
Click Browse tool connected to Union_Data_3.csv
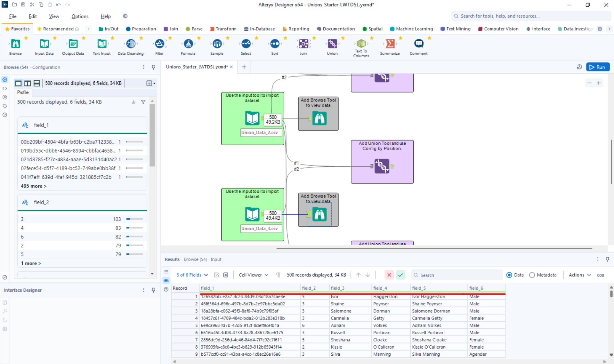(x=319, y=214)
